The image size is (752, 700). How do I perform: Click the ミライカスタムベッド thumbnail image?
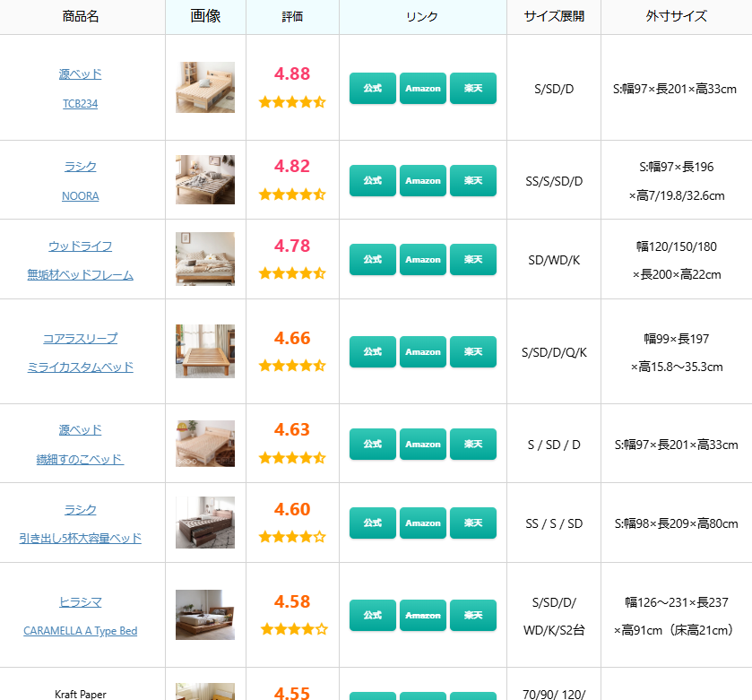(205, 351)
